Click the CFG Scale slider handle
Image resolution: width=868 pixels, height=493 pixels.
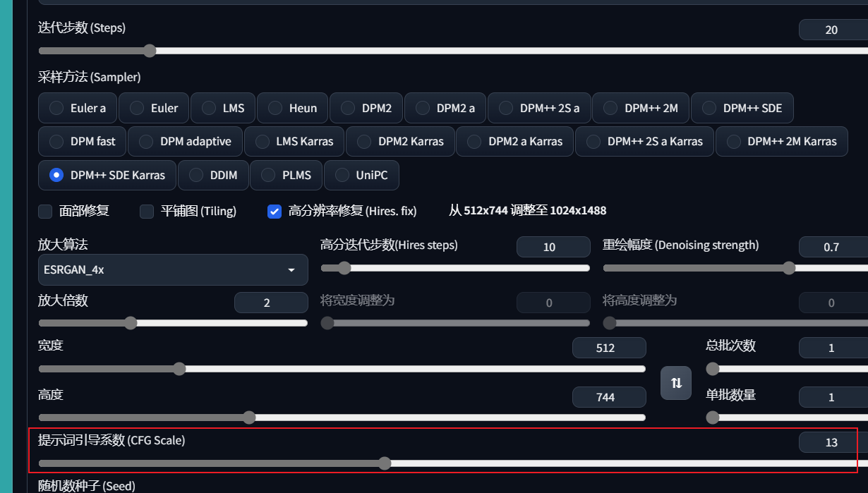point(385,463)
